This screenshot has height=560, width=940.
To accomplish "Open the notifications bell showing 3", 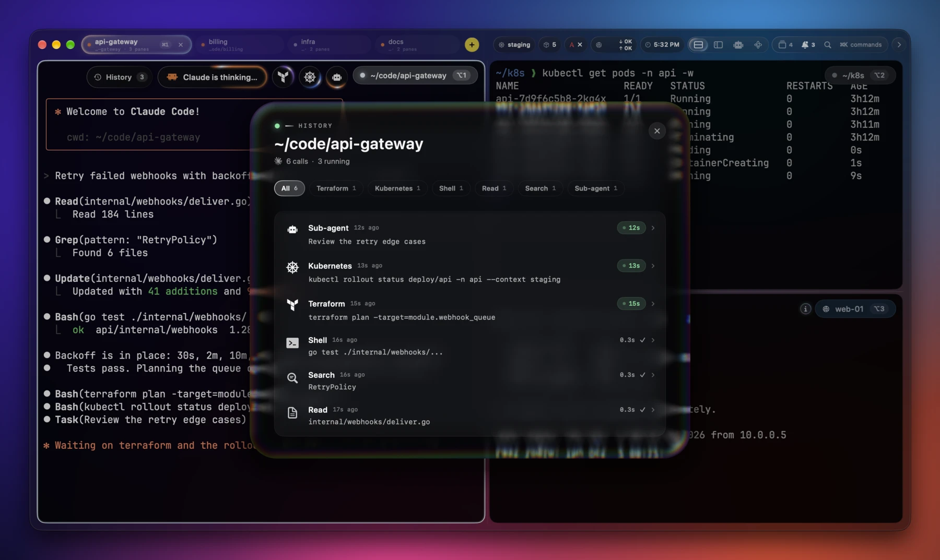I will (x=808, y=45).
